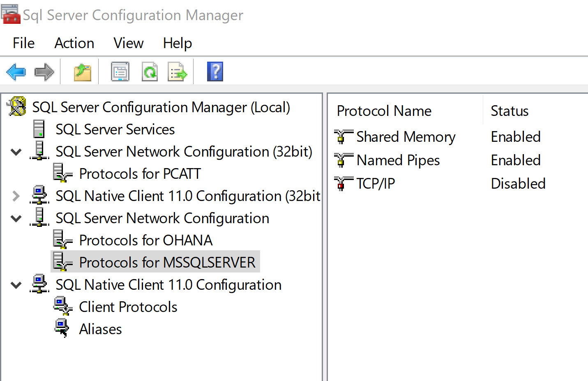Sort by the Status column header
Screen dimensions: 588x381
click(510, 111)
